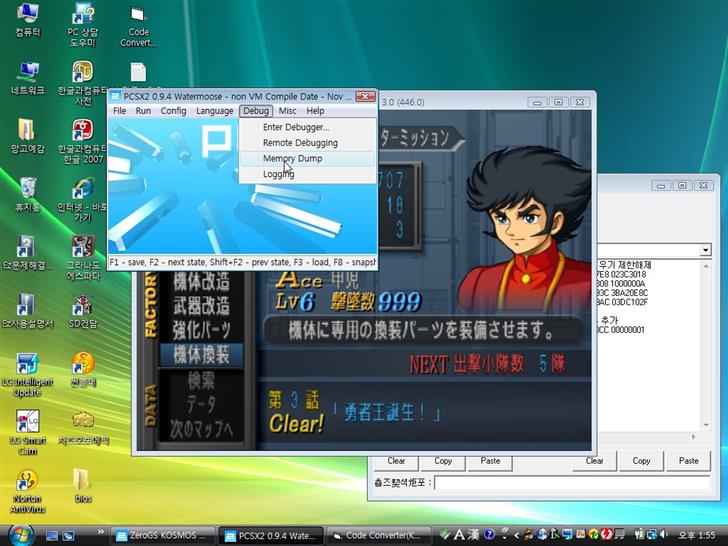Open the Run menu in PCSX2
The width and height of the screenshot is (728, 546).
[143, 111]
